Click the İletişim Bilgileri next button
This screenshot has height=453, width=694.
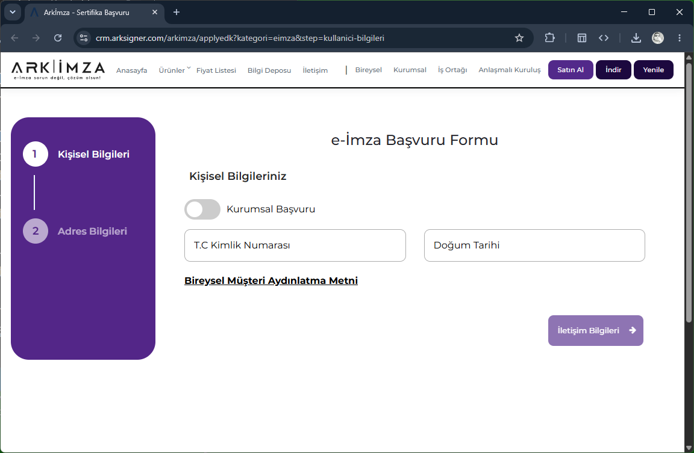pyautogui.click(x=596, y=330)
